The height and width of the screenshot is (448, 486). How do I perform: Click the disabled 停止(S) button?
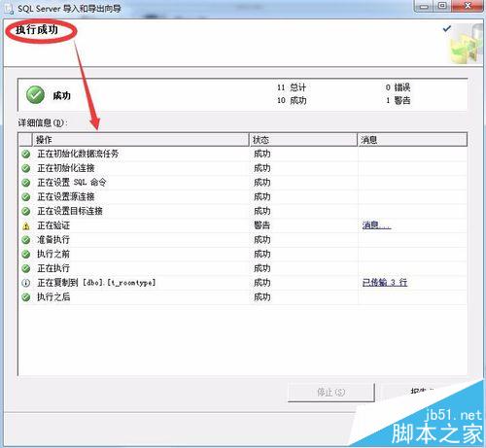330,393
